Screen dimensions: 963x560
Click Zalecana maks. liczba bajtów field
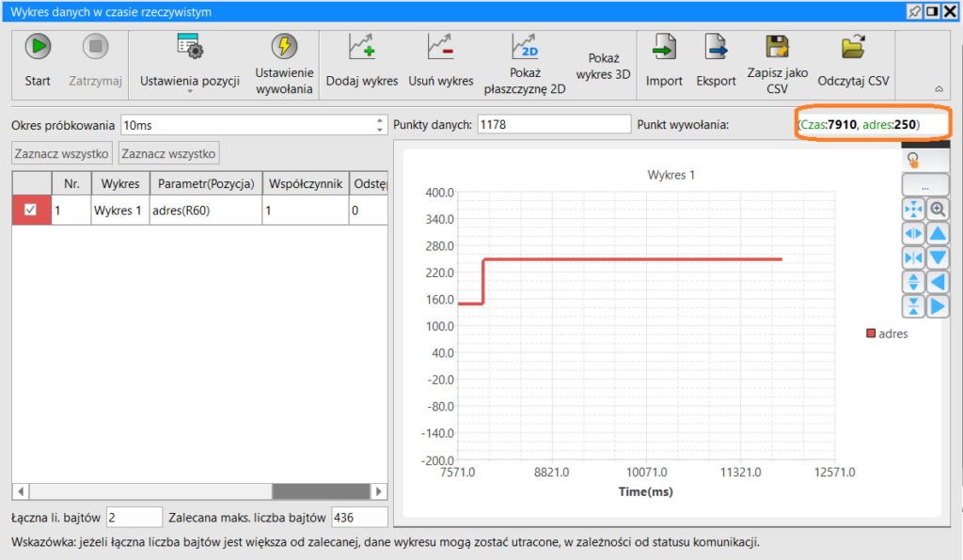tap(359, 518)
